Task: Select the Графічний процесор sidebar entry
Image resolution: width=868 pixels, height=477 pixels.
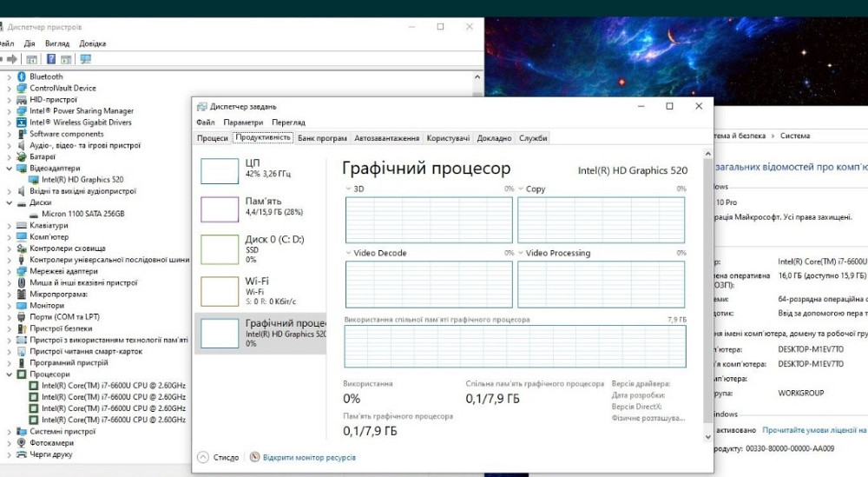Action: click(x=260, y=334)
